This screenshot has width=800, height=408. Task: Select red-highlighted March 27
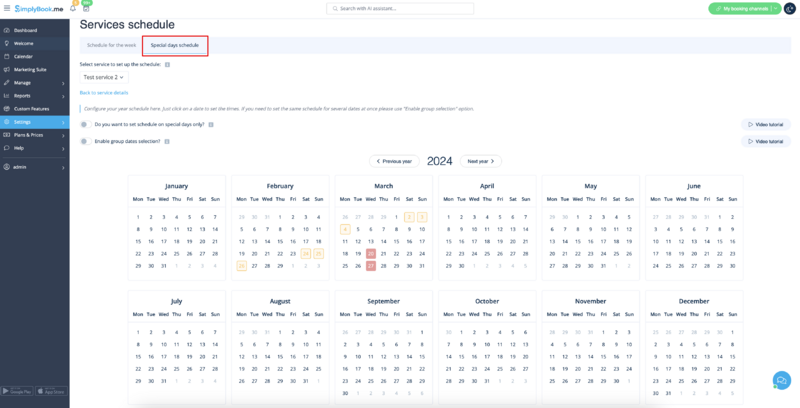tap(371, 266)
